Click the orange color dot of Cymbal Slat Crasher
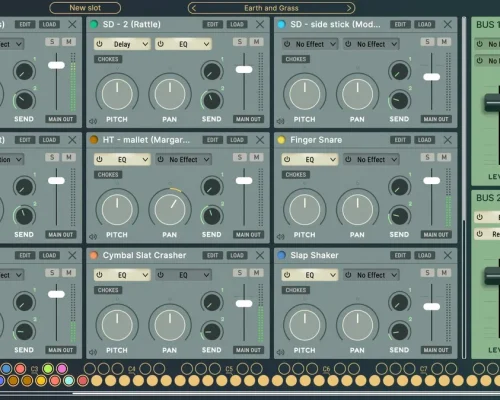Viewport: 500px width, 400px height. 94,255
